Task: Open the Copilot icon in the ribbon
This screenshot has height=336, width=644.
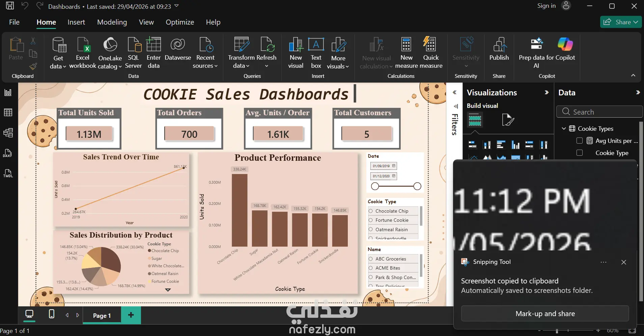Action: tap(565, 44)
